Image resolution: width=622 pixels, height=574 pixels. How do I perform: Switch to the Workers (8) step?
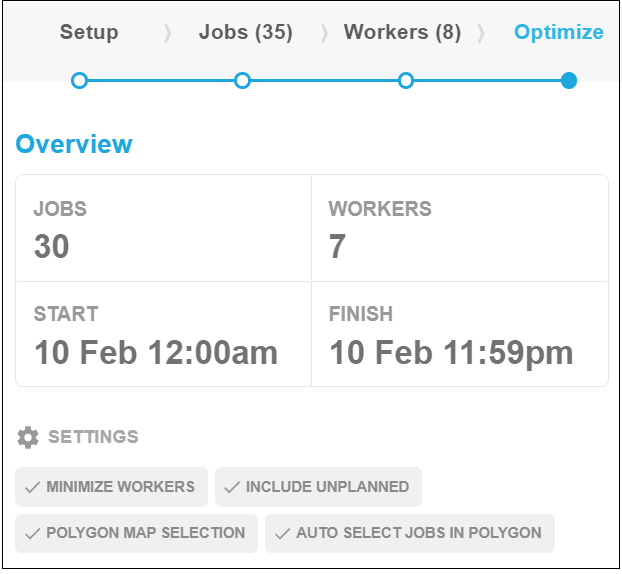(x=402, y=32)
